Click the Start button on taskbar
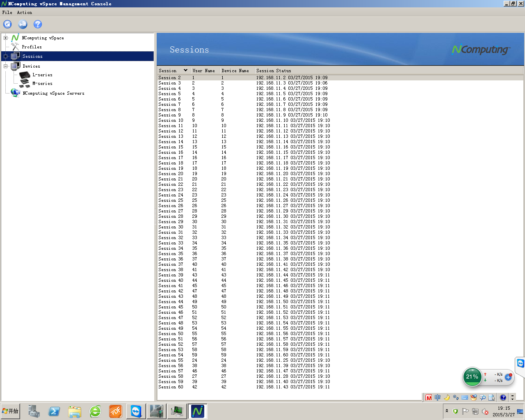The width and height of the screenshot is (525, 420). [10, 411]
